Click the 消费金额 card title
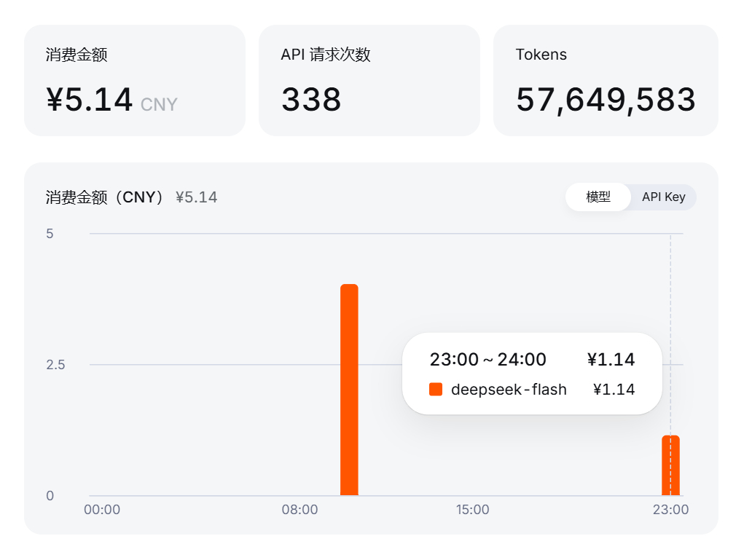This screenshot has height=560, width=744. click(77, 55)
